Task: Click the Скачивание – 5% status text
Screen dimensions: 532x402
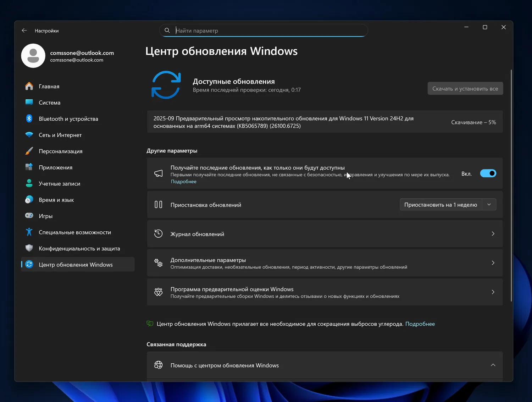Action: click(473, 122)
